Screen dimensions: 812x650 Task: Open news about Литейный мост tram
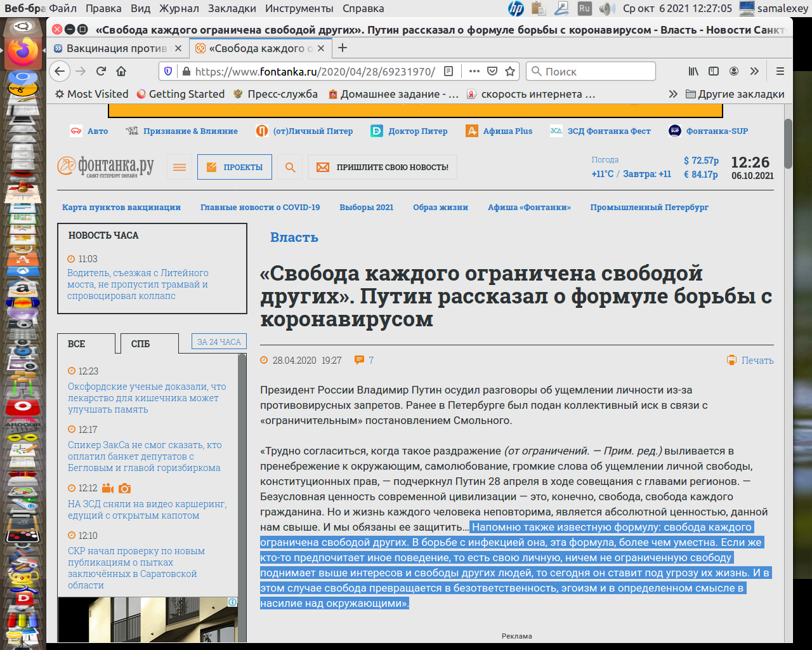coord(138,284)
